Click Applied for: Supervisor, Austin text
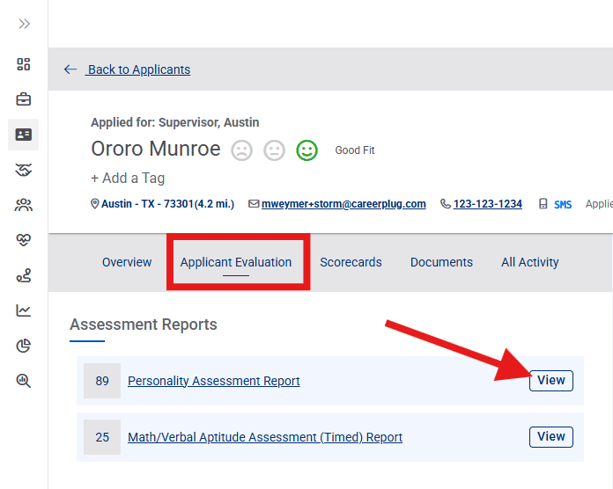The image size is (613, 489). (x=175, y=122)
